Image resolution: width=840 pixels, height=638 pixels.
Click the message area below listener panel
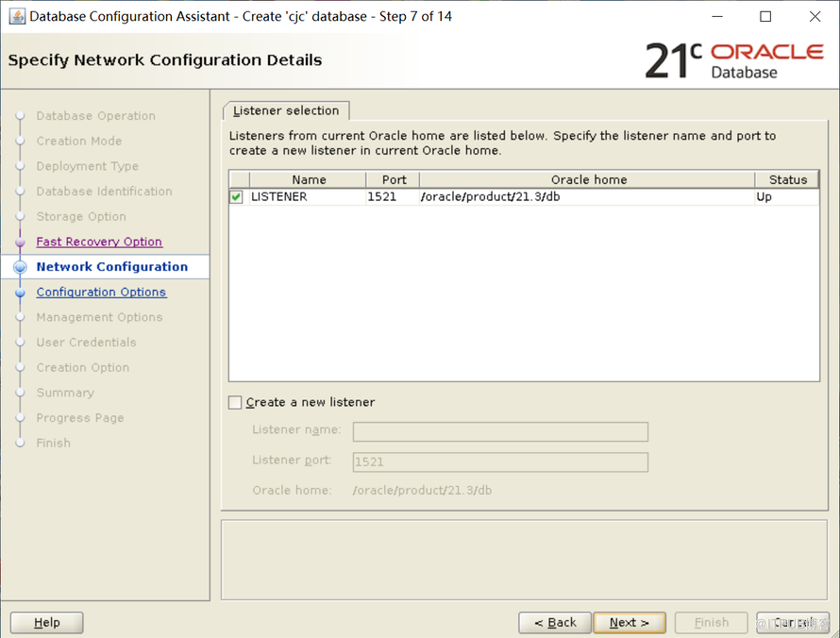[525, 560]
